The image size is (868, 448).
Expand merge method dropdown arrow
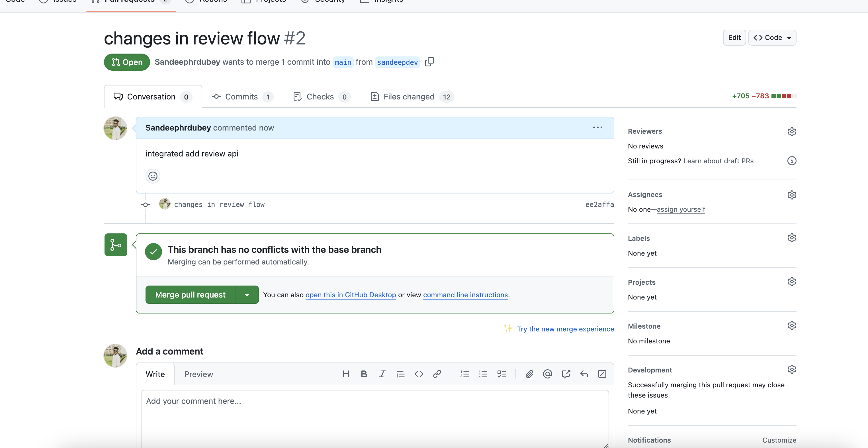247,295
